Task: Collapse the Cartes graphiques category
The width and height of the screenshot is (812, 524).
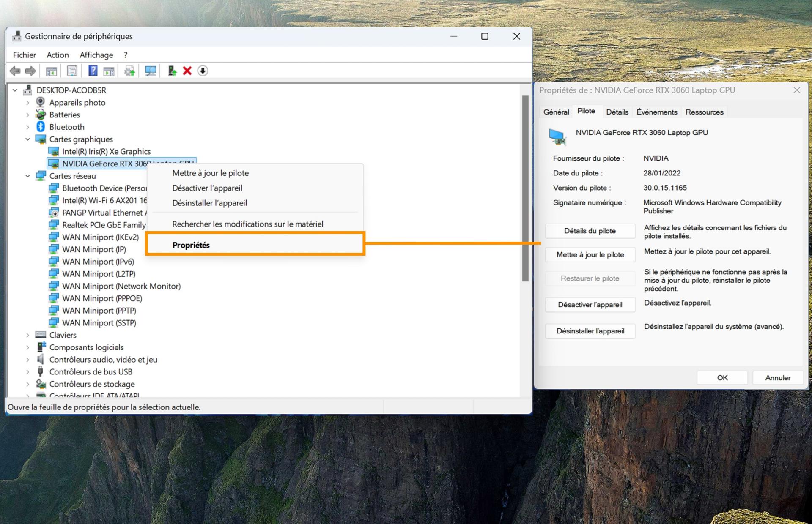Action: [x=28, y=139]
